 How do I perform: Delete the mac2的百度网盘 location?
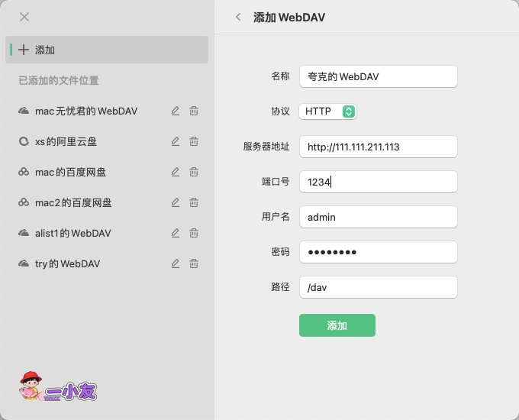(194, 202)
